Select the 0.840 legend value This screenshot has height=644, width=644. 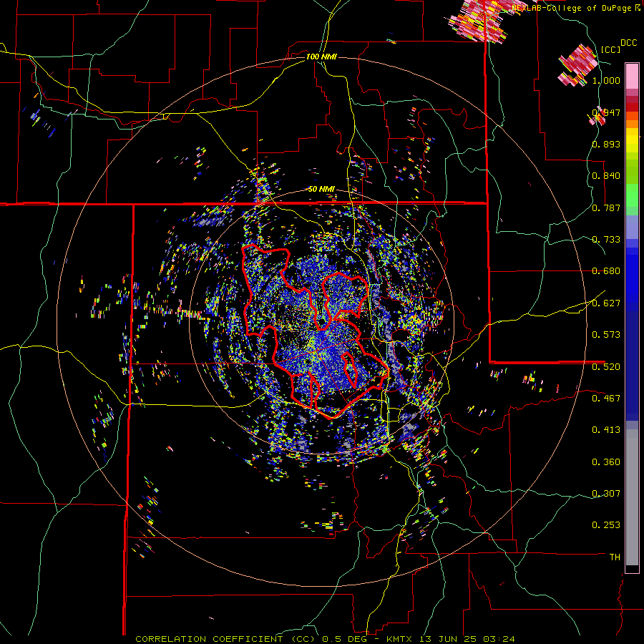[606, 176]
